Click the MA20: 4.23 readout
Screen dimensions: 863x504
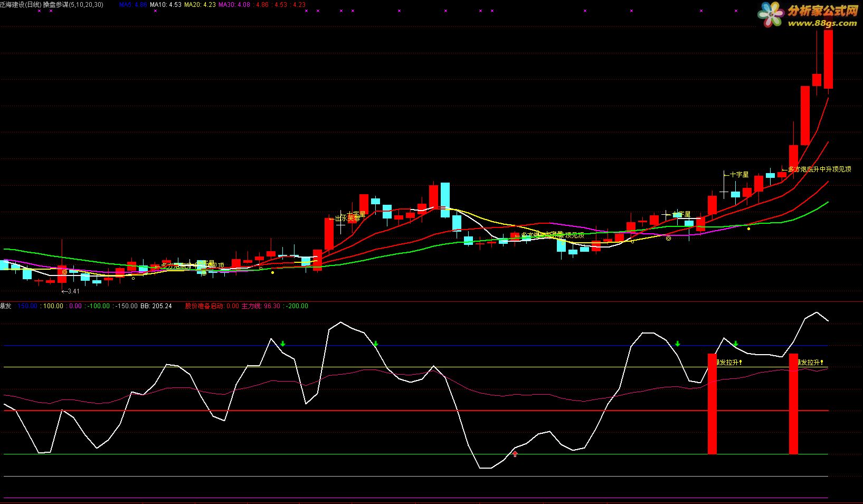coord(200,4)
